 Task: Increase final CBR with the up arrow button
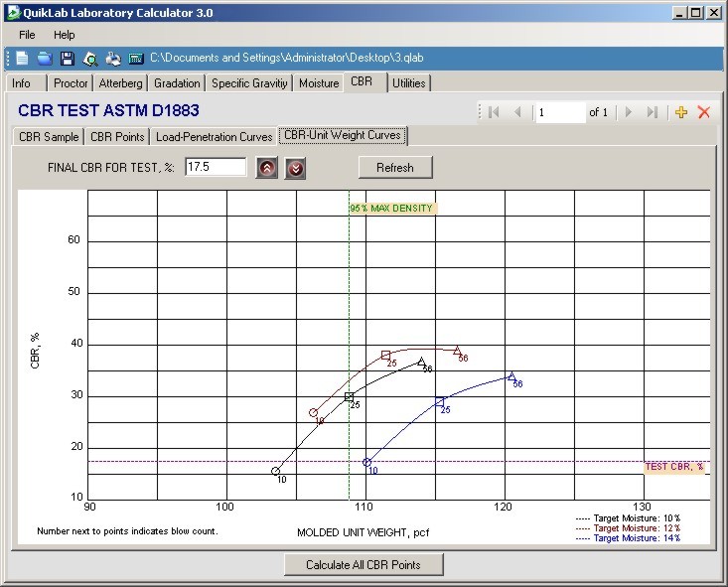(267, 168)
